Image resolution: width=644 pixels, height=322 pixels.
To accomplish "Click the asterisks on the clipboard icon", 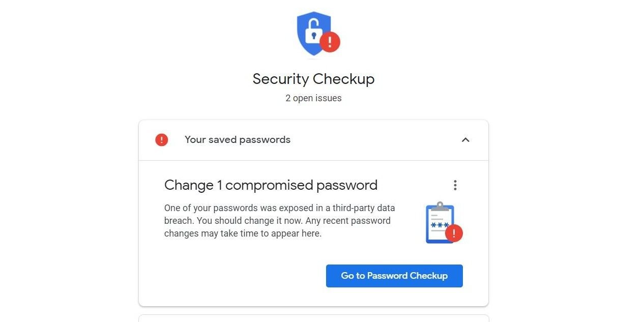I will 440,225.
